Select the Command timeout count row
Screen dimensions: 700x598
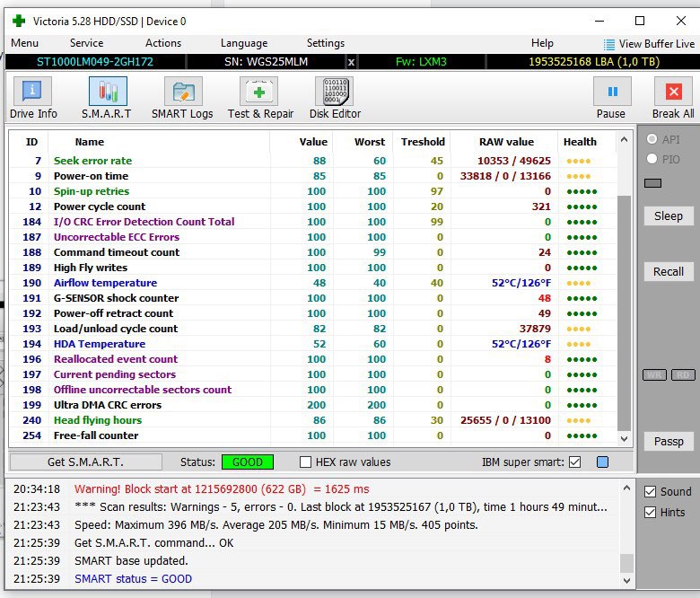(313, 252)
